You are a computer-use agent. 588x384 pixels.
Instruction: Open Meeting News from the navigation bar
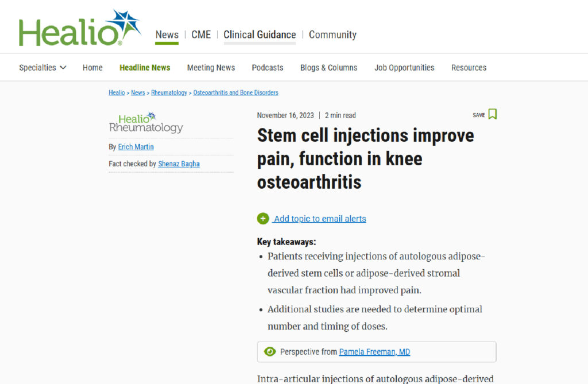point(211,68)
